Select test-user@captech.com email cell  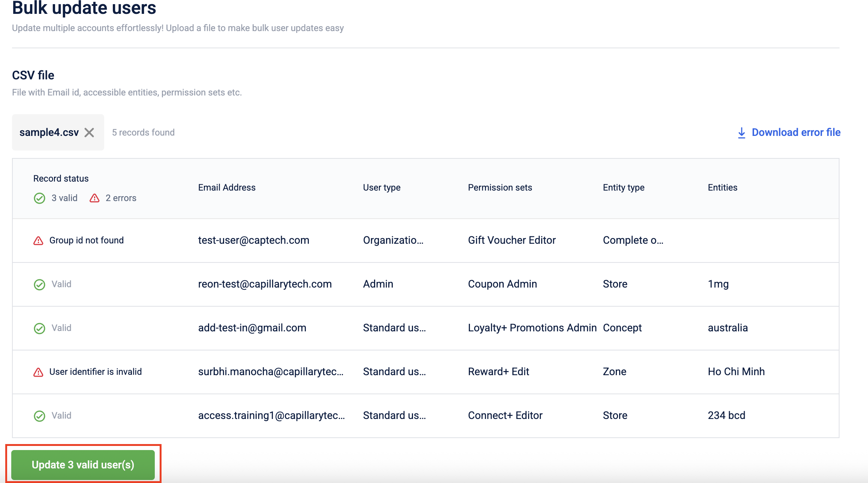253,240
